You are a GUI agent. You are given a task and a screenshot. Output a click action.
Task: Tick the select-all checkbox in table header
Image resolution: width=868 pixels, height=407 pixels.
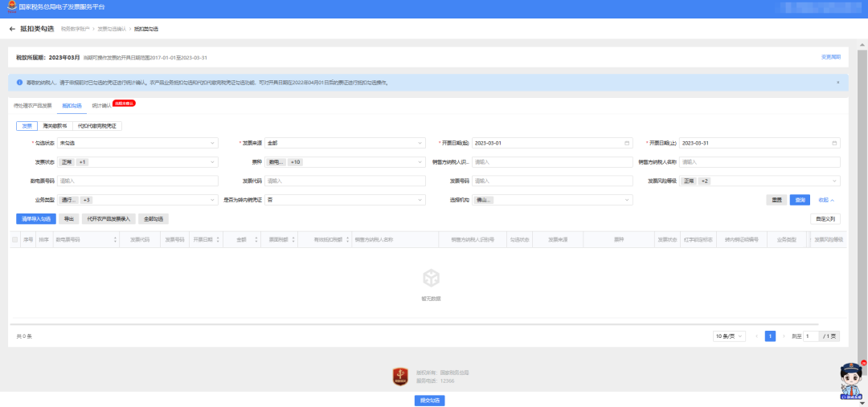(x=14, y=239)
